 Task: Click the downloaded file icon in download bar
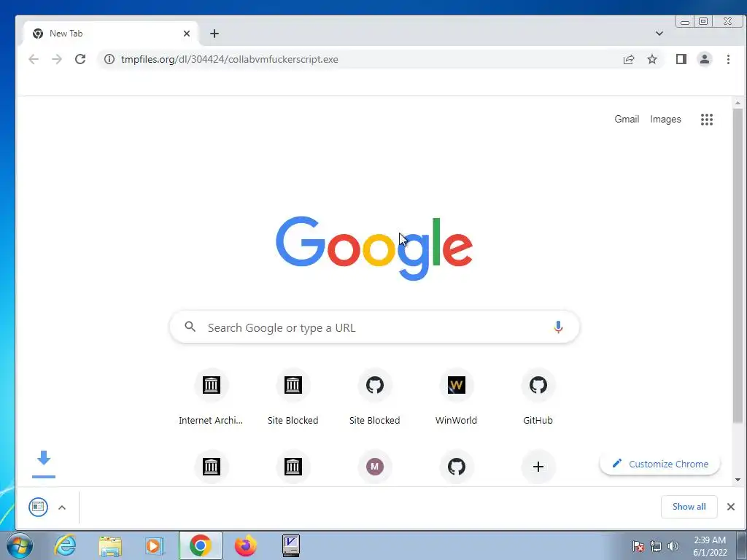pos(38,507)
